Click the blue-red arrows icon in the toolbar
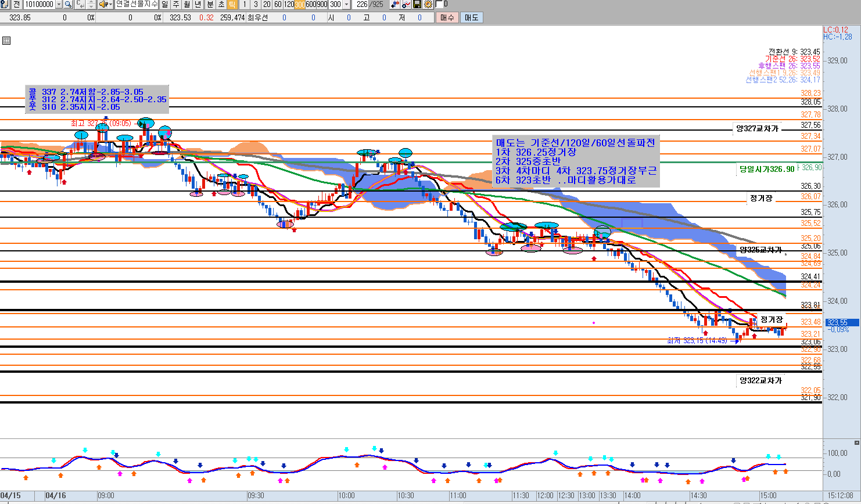This screenshot has width=861, height=504. tap(395, 5)
